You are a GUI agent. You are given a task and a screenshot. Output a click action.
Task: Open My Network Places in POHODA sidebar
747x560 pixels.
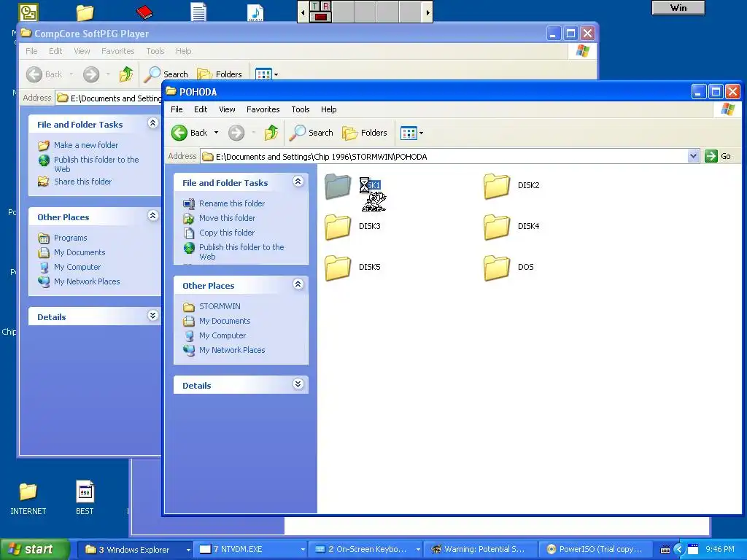pos(232,350)
